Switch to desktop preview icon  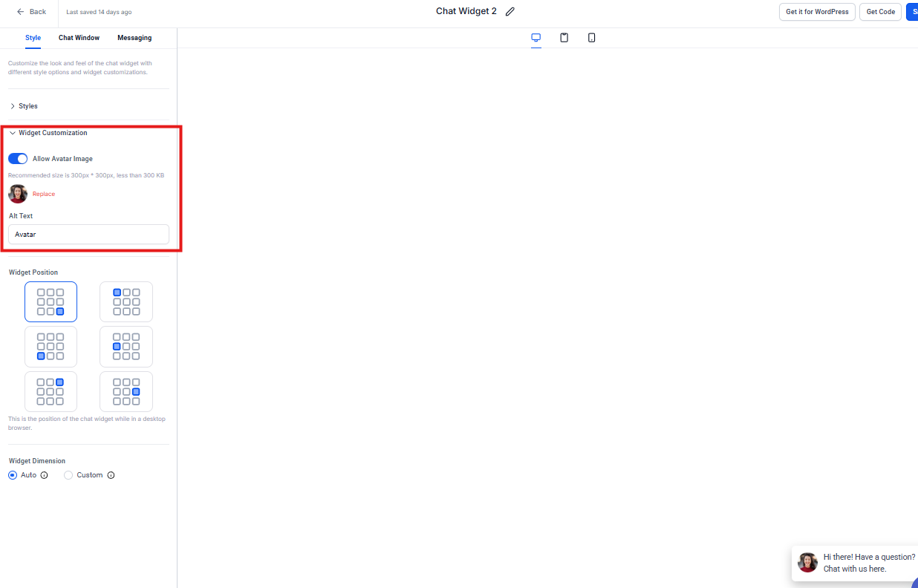(536, 38)
